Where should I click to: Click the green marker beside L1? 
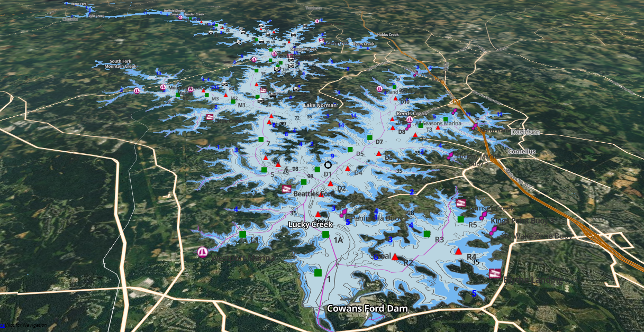242,235
